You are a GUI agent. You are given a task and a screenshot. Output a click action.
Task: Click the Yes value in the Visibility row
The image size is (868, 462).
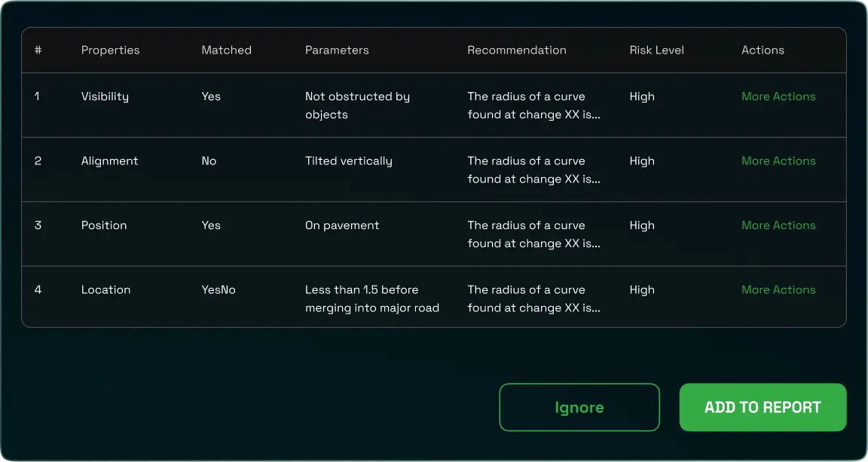pos(210,96)
